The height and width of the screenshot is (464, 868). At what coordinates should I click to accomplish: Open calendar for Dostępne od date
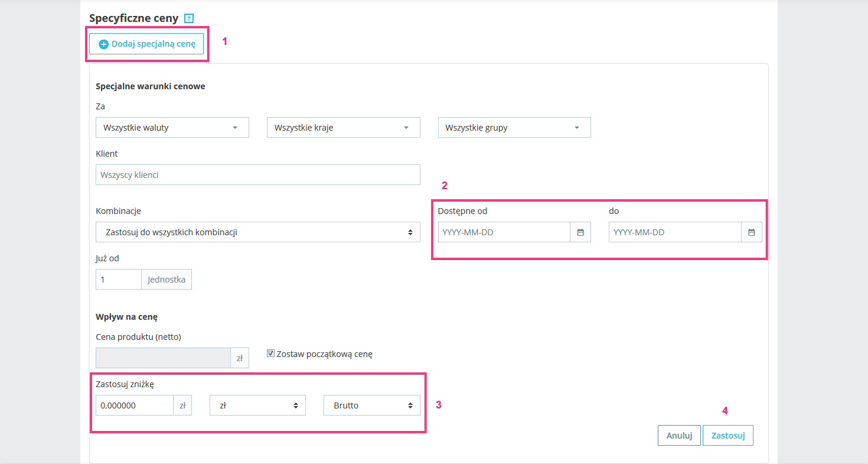pyautogui.click(x=580, y=232)
